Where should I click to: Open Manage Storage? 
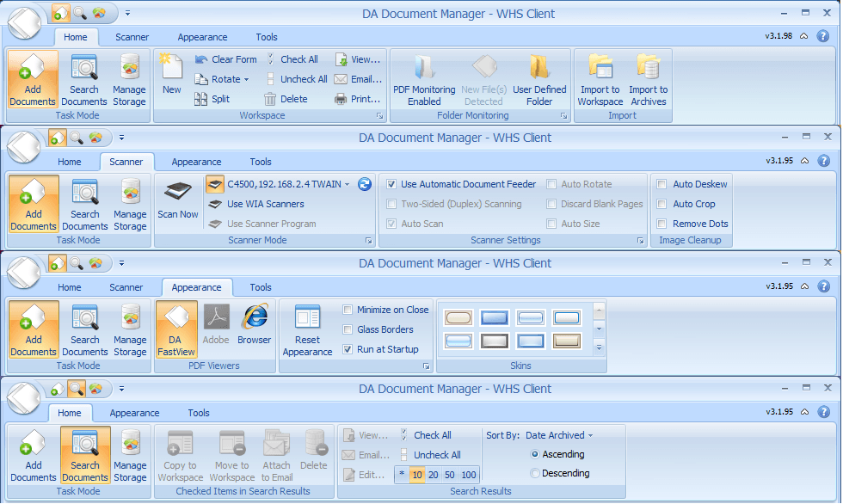129,79
